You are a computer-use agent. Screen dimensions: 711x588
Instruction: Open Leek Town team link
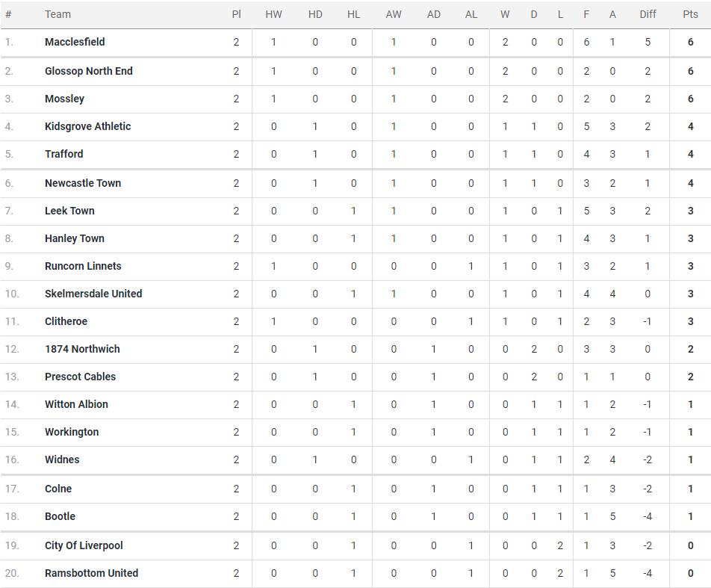[70, 211]
